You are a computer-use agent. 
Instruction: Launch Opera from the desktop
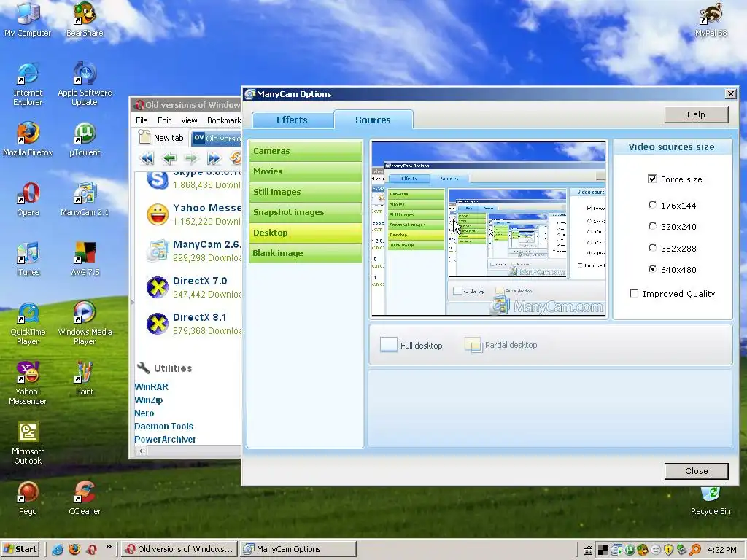point(28,199)
